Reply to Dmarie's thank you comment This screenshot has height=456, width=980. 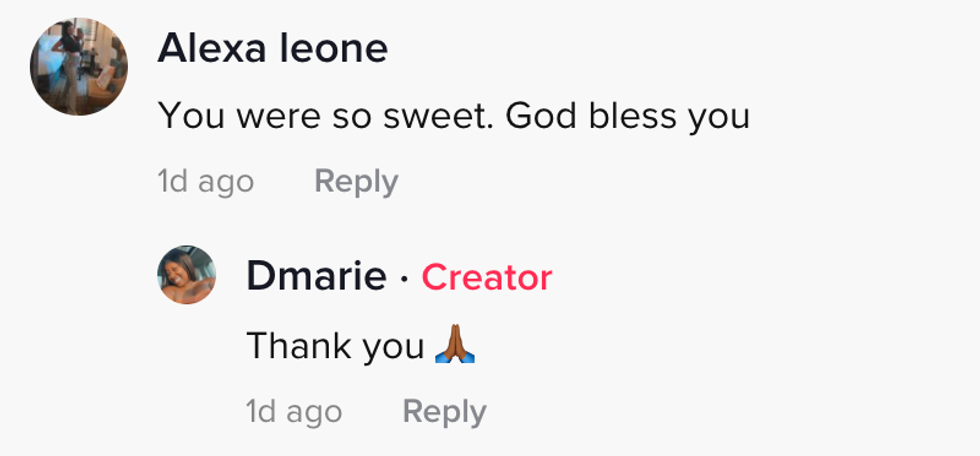(x=444, y=411)
